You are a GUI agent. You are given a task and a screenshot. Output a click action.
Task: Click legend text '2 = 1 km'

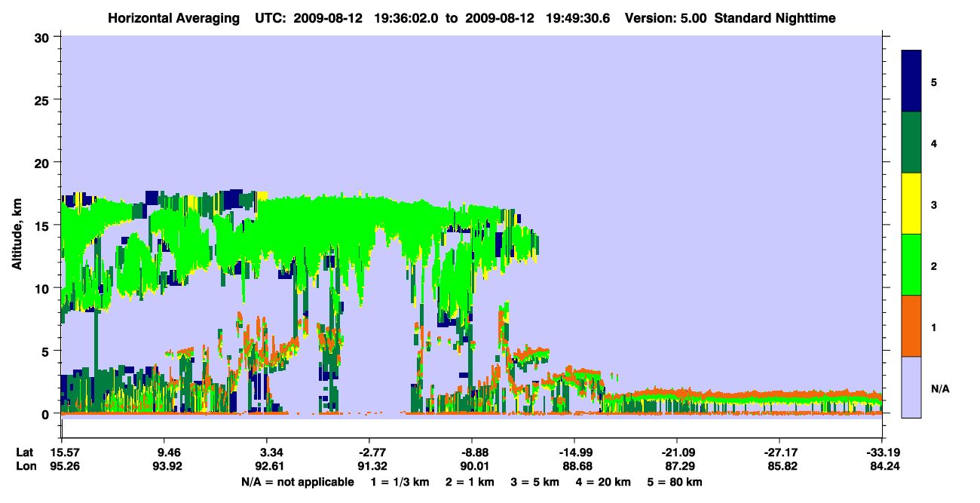pyautogui.click(x=469, y=482)
